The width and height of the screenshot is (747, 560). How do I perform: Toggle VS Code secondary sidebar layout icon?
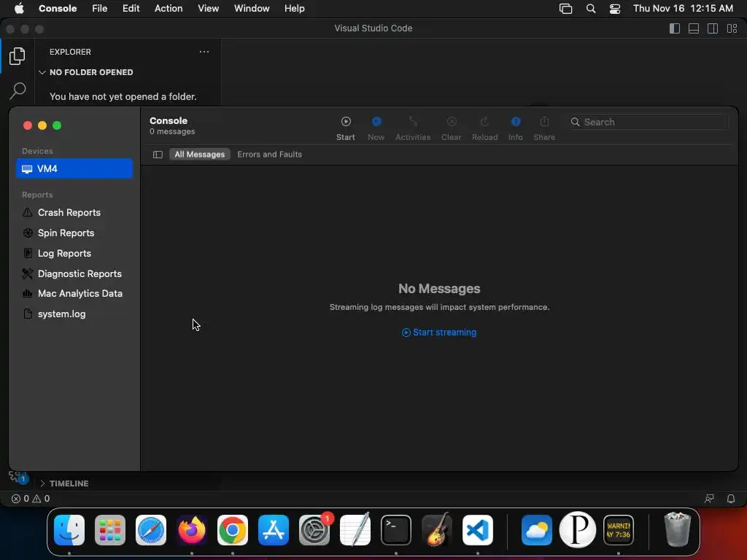click(713, 28)
